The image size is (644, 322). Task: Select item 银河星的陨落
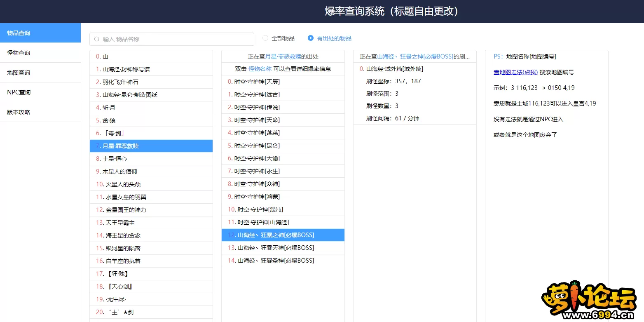pos(151,248)
